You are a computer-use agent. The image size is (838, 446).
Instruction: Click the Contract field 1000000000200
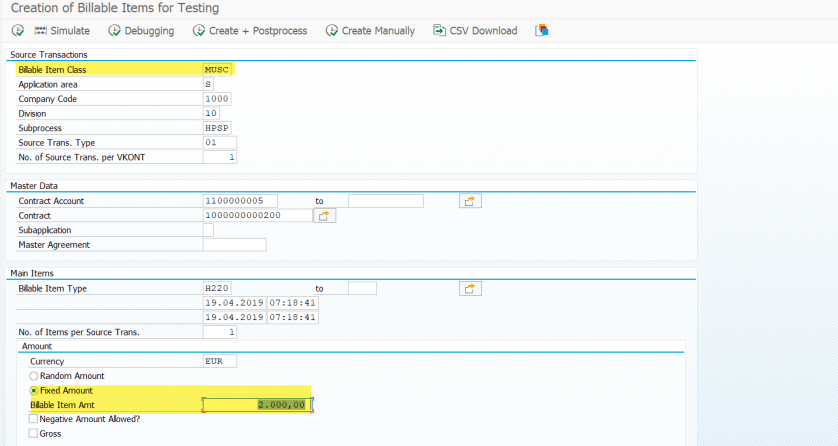point(258,215)
